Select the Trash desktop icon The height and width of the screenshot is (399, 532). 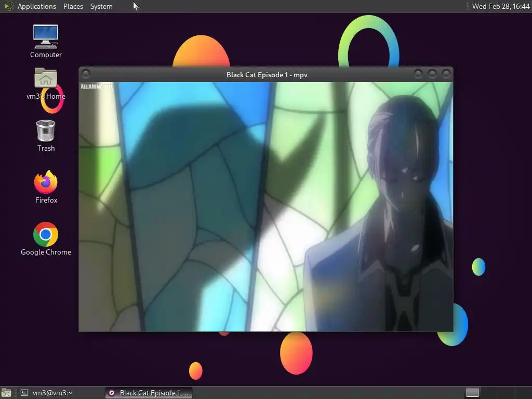[46, 136]
